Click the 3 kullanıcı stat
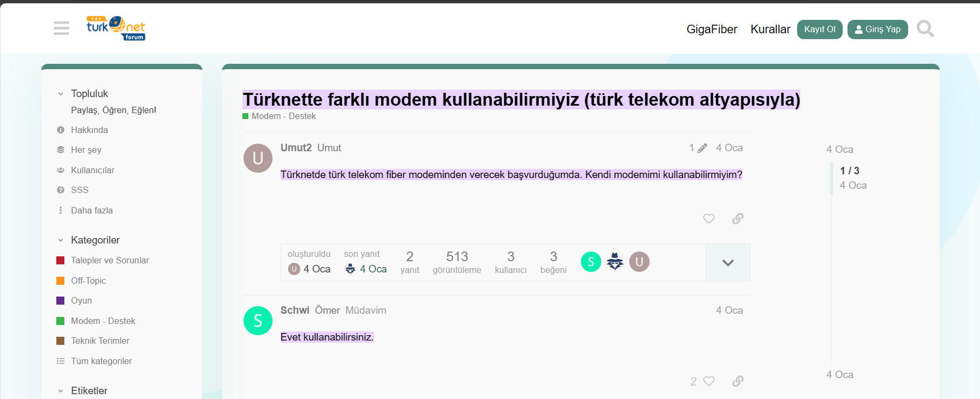980x399 pixels. (511, 262)
